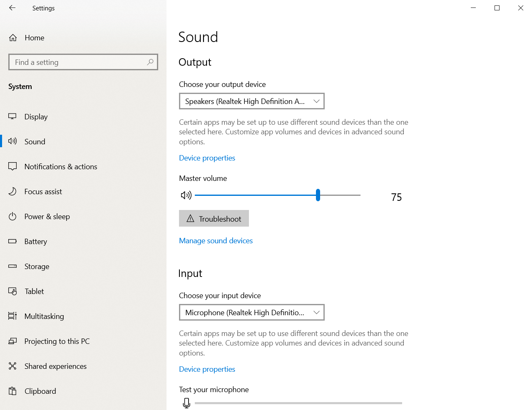Screen dimensions: 532x410
Task: Click the back arrow at the top left
Action: point(12,7)
